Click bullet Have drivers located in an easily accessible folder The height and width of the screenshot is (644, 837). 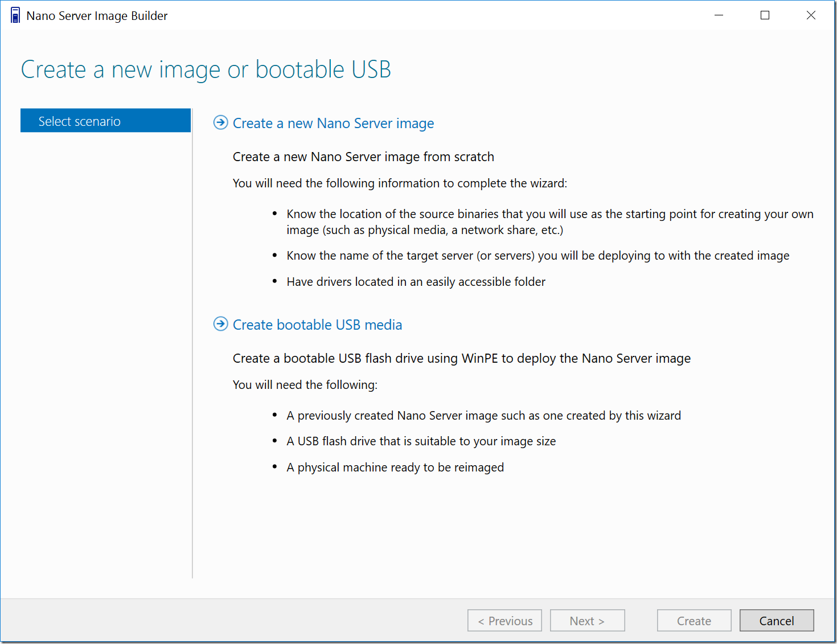click(x=416, y=282)
